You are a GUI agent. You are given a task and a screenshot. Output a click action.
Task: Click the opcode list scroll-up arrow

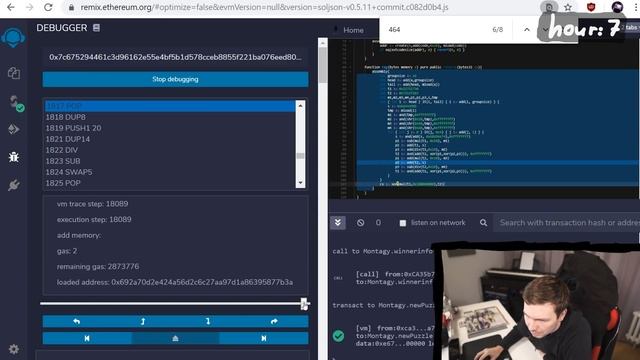pos(300,106)
